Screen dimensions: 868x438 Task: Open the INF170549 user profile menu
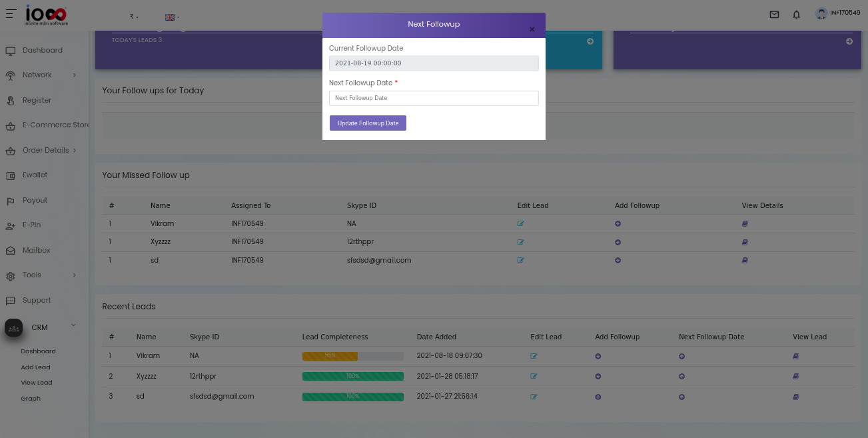click(838, 13)
